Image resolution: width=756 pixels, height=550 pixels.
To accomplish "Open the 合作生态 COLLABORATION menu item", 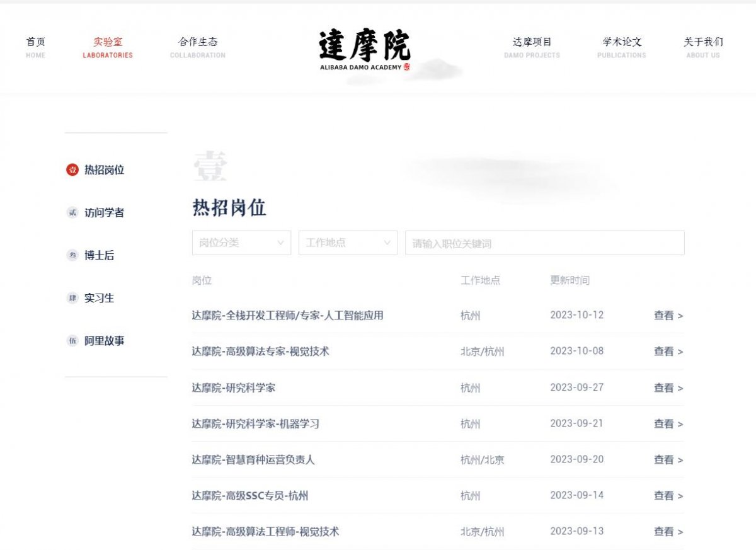I will 198,47.
